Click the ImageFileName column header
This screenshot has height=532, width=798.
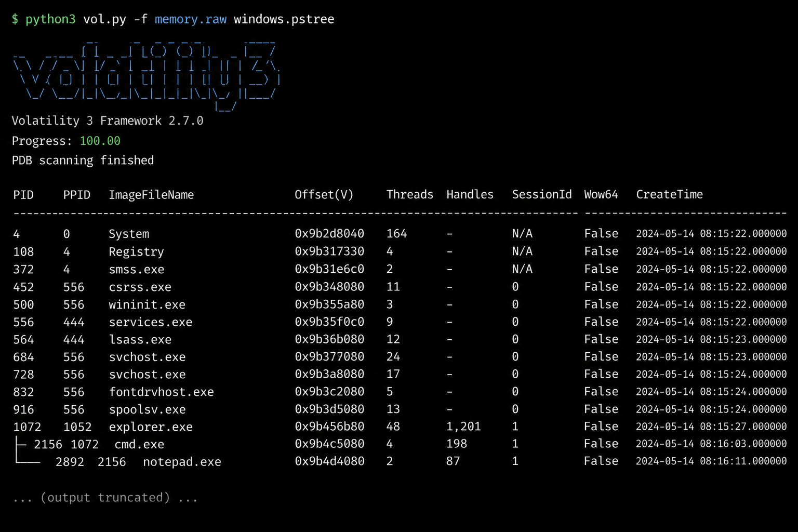[151, 195]
